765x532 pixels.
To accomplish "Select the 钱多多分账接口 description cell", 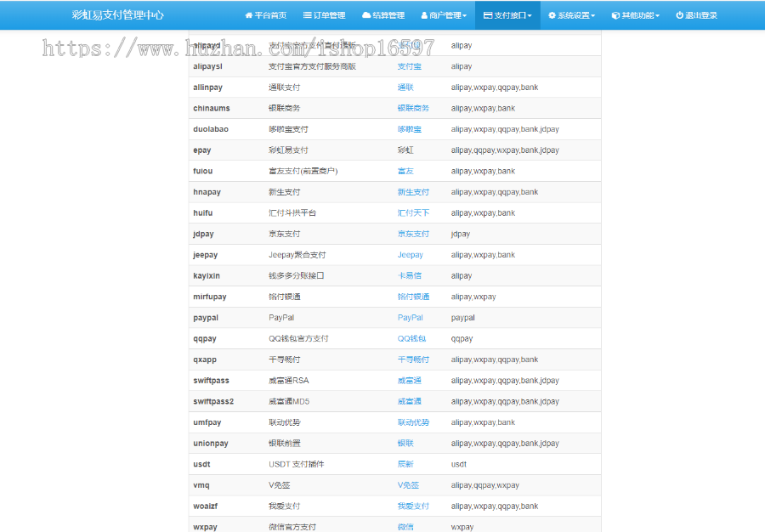I will pos(296,276).
